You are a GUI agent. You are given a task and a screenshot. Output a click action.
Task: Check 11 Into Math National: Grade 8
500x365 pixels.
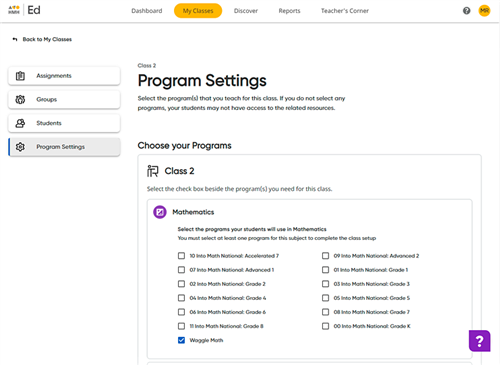point(181,326)
